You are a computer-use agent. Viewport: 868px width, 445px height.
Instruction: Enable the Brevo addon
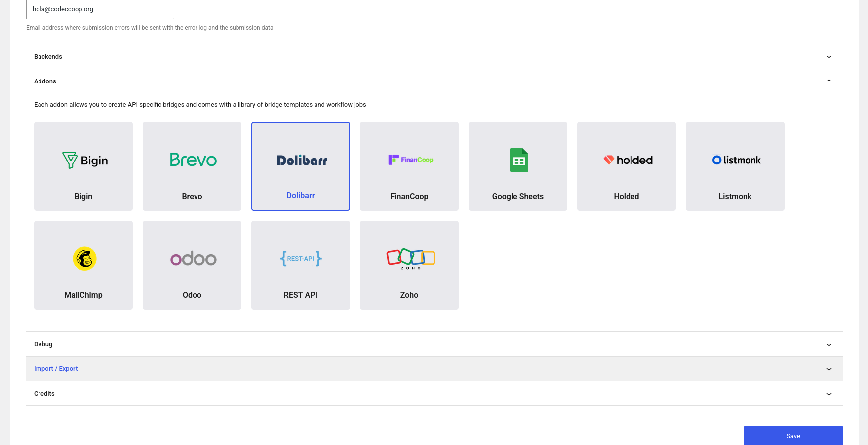pyautogui.click(x=192, y=166)
